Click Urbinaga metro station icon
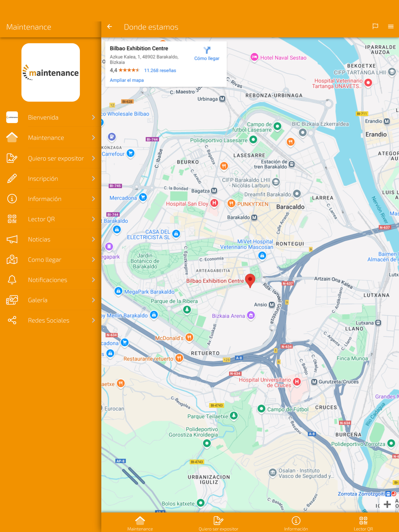The width and height of the screenshot is (399, 532). 222,99
